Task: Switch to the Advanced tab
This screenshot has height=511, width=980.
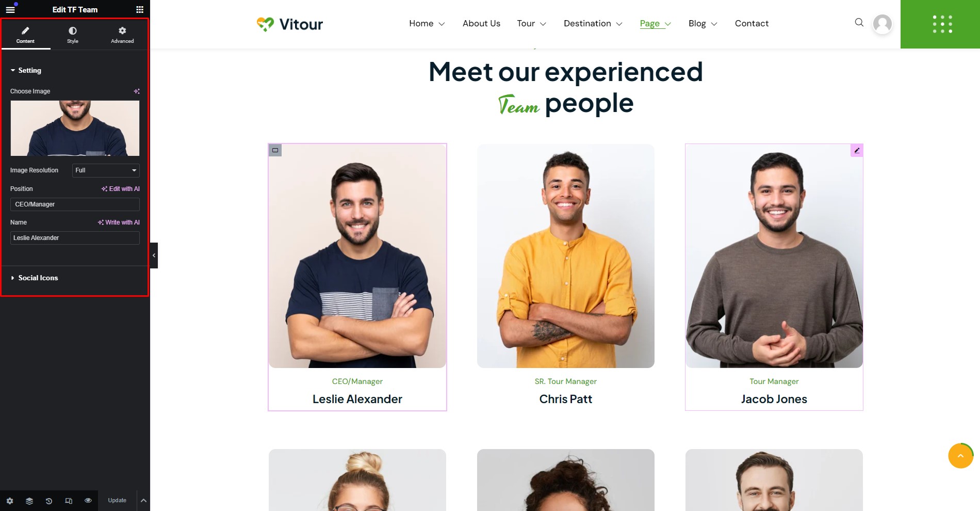Action: click(x=122, y=35)
